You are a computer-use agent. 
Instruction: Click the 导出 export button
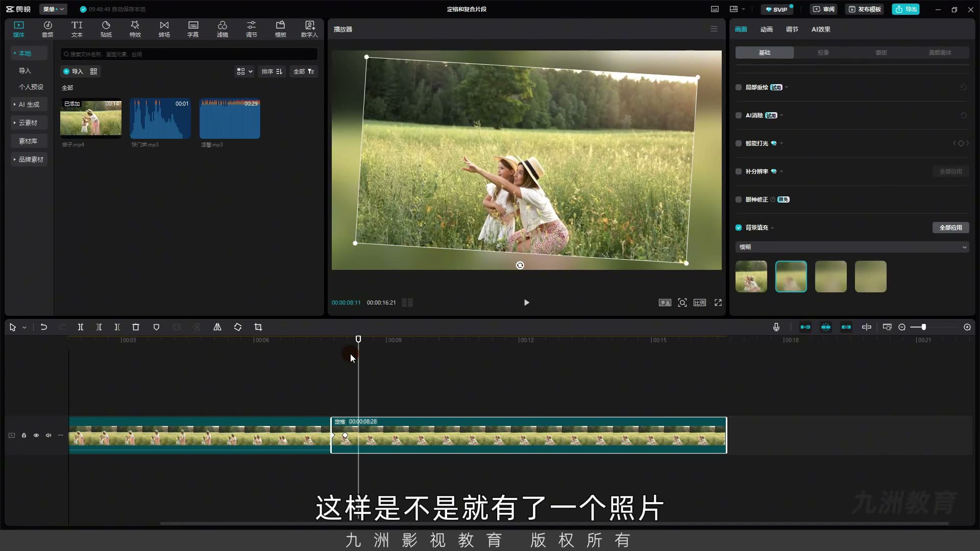point(906,9)
